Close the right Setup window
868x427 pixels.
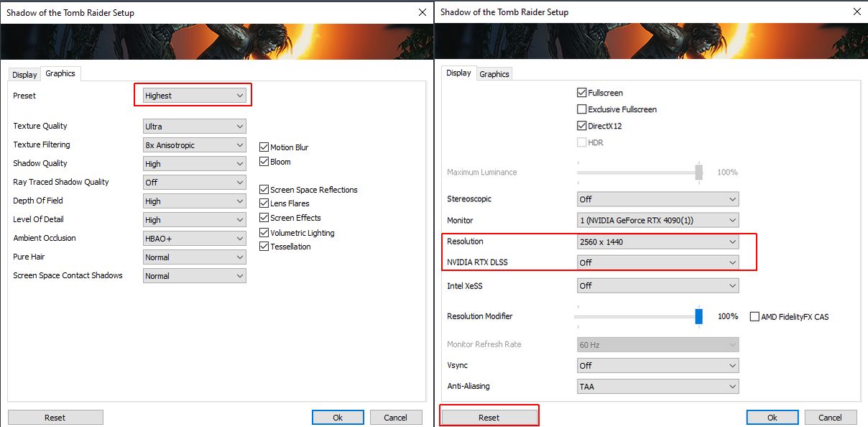(x=856, y=12)
